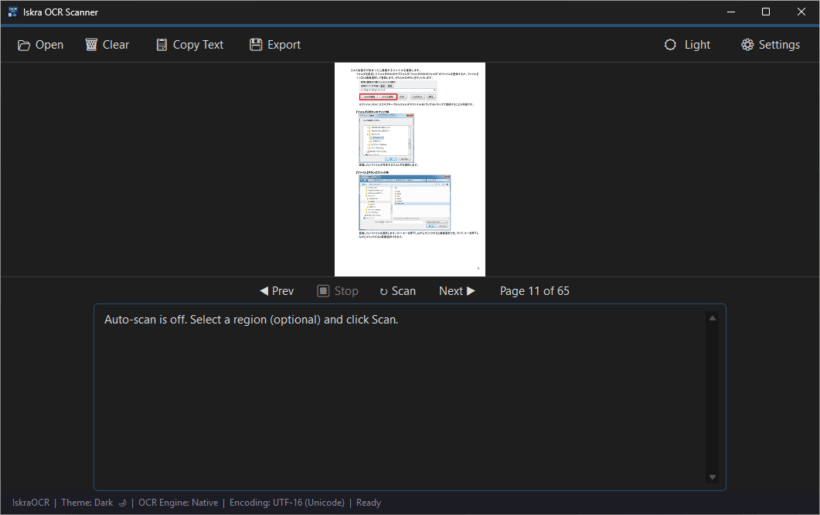Click the IskraOCR status bar label

(31, 502)
